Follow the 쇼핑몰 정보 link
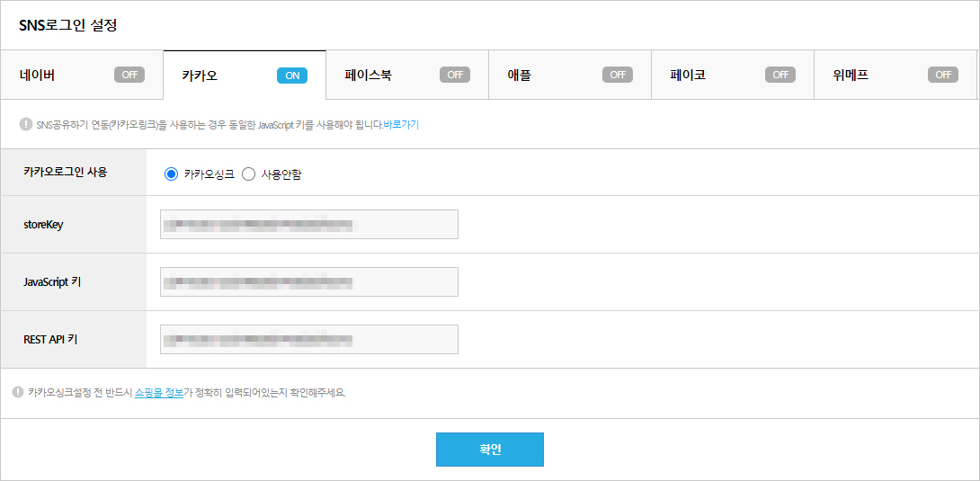Viewport: 980px width, 481px height. point(158,393)
